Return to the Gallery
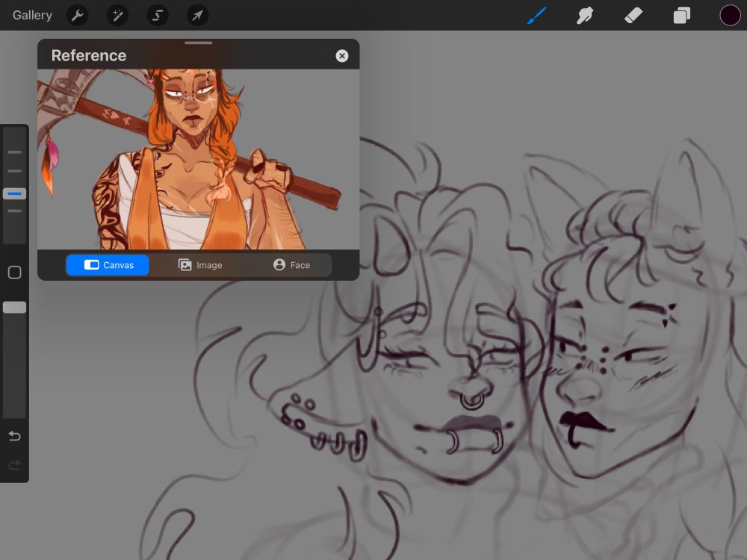 [32, 15]
